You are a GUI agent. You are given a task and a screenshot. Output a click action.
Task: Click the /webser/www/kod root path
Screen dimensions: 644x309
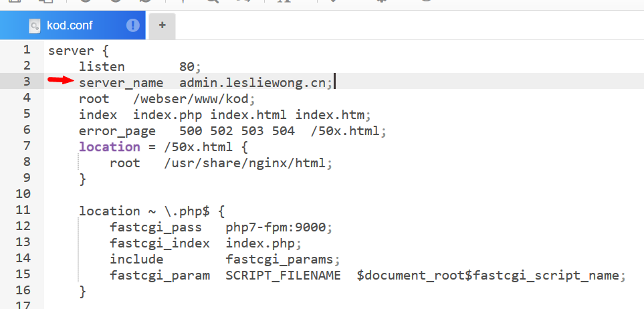point(184,98)
